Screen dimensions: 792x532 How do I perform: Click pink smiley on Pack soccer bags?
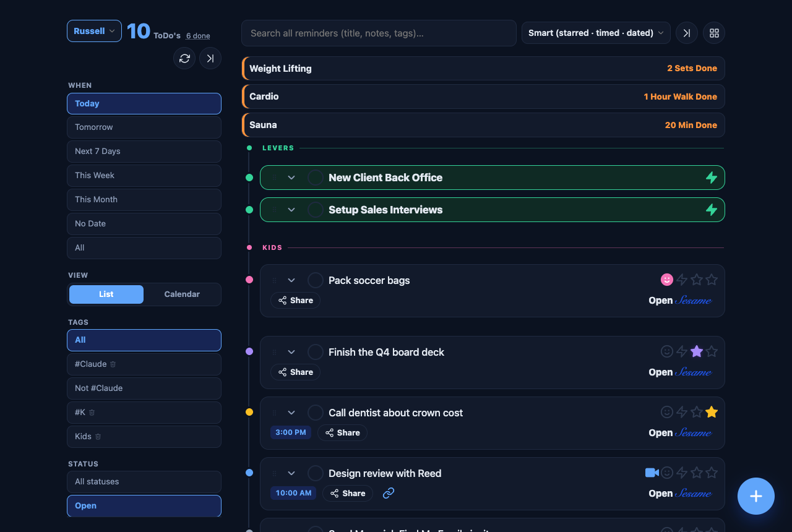pyautogui.click(x=667, y=280)
